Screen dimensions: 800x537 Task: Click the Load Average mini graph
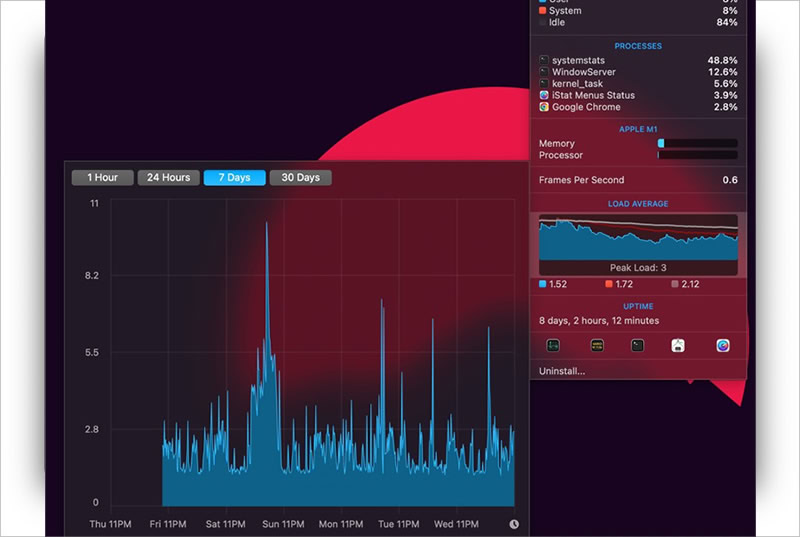[638, 245]
